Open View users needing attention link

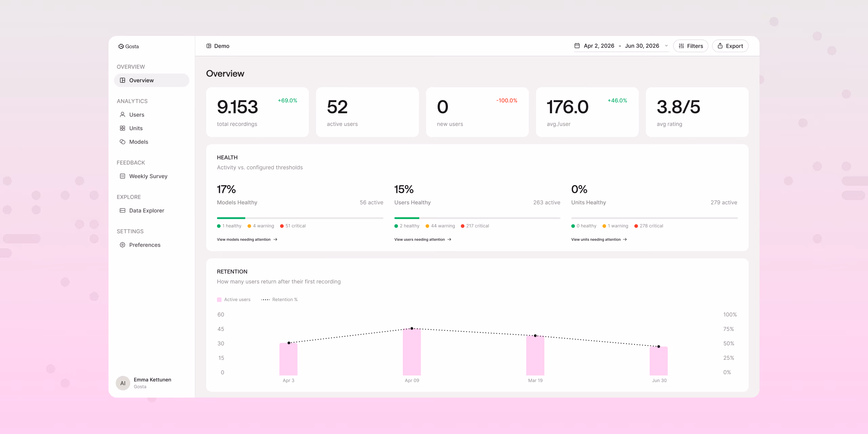(422, 239)
